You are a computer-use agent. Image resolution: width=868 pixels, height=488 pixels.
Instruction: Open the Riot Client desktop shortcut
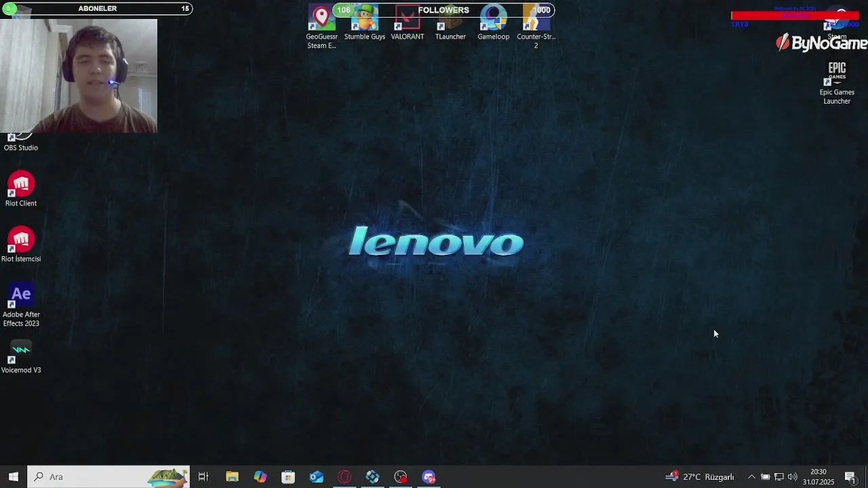pyautogui.click(x=21, y=188)
